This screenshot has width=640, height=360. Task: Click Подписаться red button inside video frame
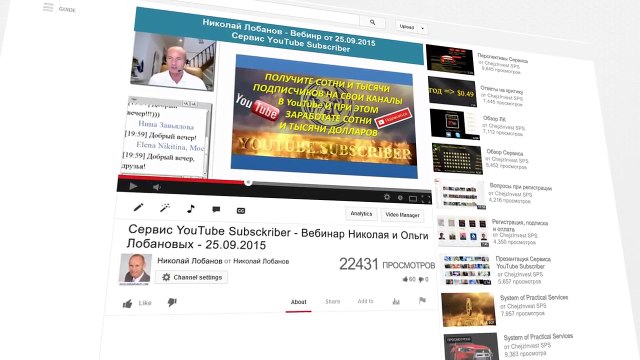click(x=392, y=118)
